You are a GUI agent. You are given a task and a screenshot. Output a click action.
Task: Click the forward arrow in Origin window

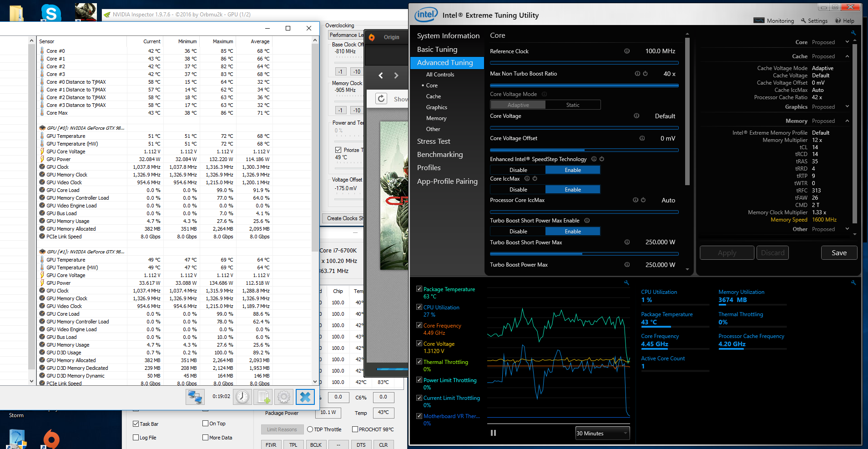tap(396, 76)
